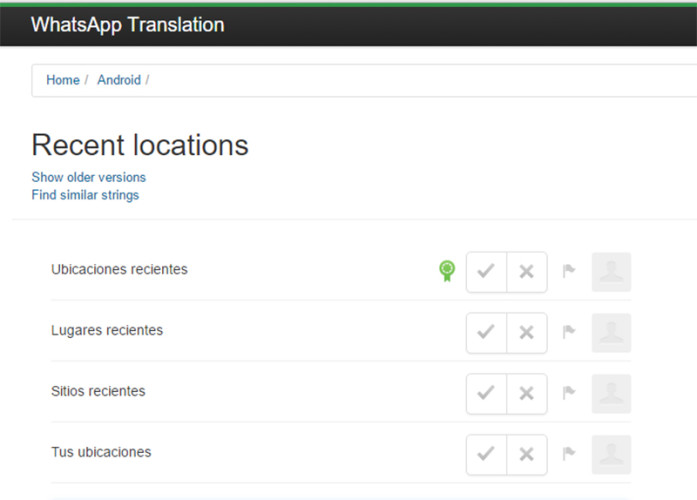This screenshot has width=697, height=500.
Task: Click the green award badge icon
Action: coord(447,271)
